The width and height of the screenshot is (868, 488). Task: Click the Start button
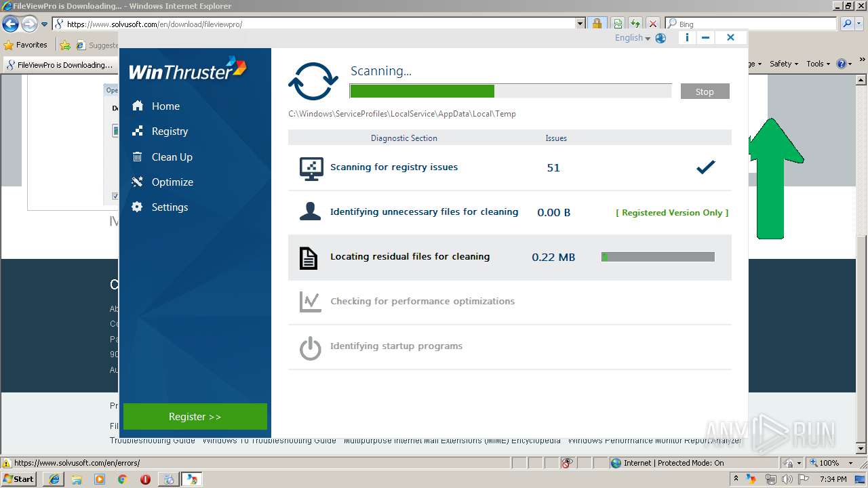coord(19,479)
